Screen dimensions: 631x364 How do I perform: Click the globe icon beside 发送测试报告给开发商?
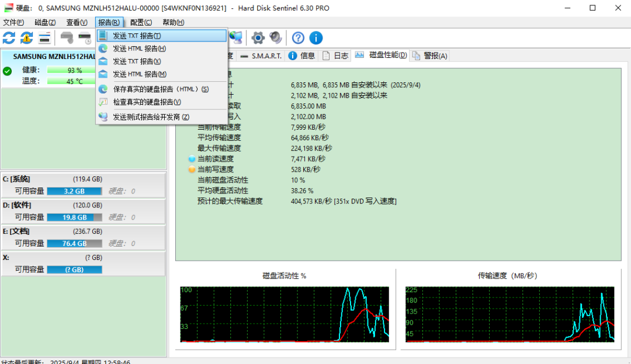(103, 117)
